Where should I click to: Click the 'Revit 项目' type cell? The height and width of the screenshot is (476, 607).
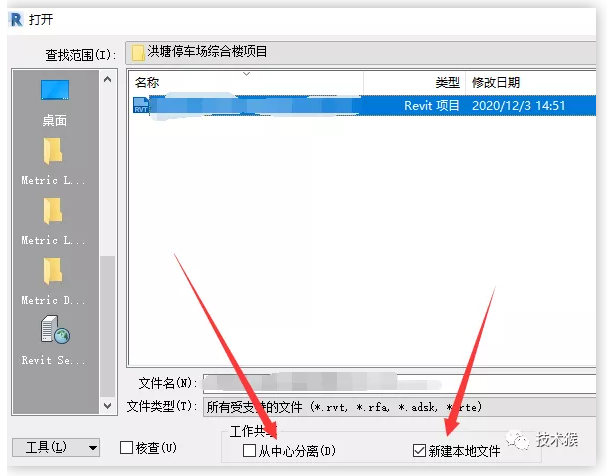point(432,106)
